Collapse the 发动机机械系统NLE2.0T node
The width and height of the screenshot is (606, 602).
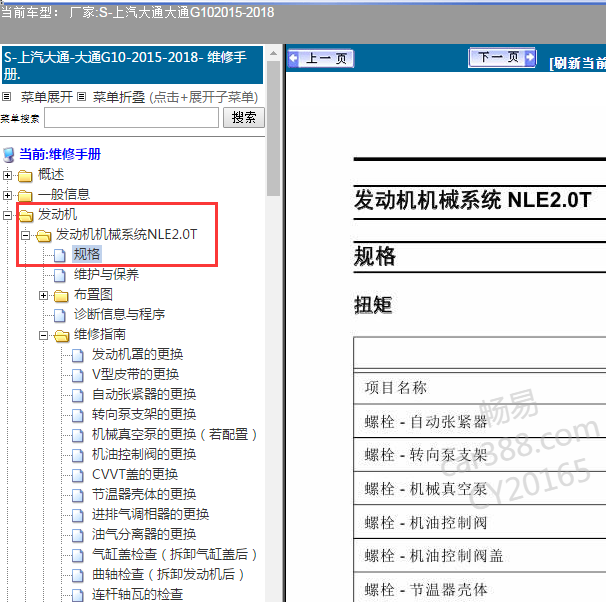(x=25, y=235)
